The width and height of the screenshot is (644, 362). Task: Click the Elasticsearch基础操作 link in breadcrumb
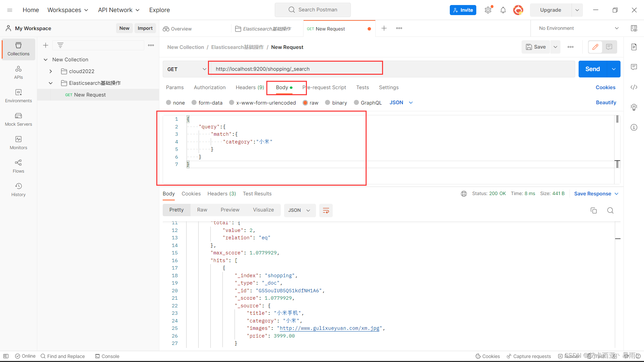tap(237, 47)
